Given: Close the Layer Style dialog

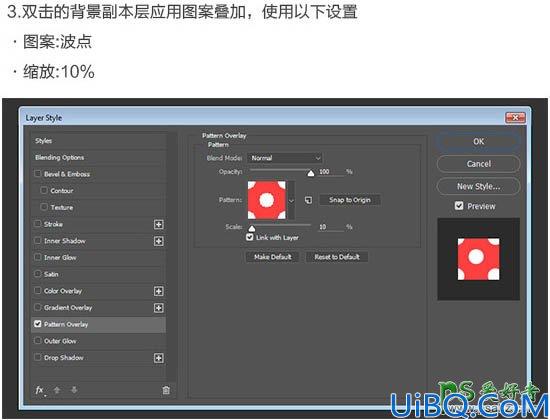Looking at the screenshot, I should pos(515,118).
